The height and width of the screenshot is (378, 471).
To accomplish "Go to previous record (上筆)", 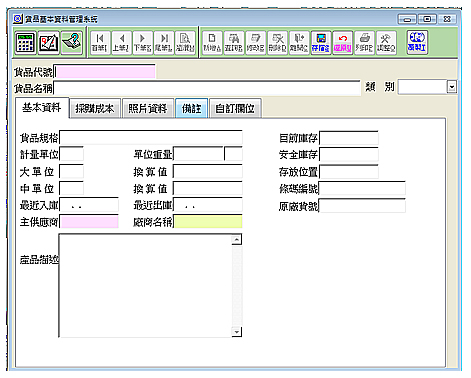I will 121,42.
